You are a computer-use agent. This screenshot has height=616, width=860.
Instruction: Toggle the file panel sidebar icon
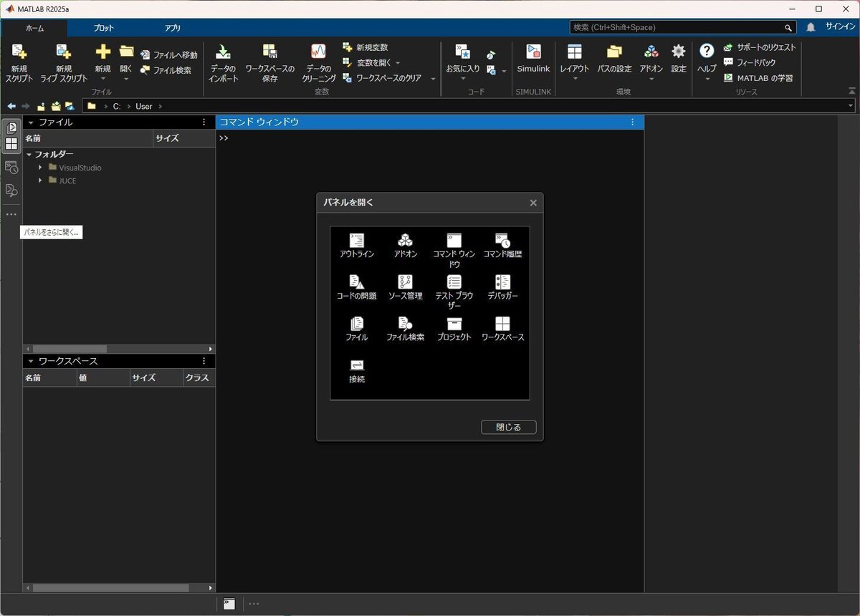point(11,128)
